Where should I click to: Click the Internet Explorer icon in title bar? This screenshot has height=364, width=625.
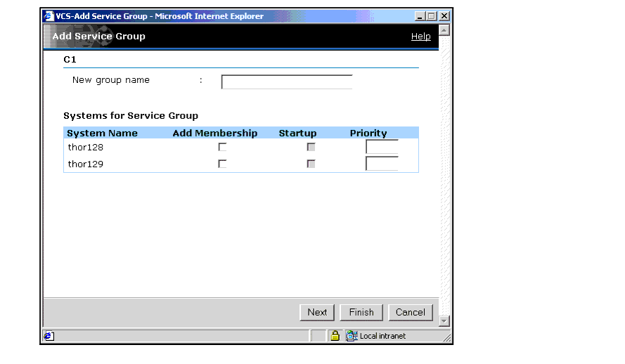(x=49, y=16)
